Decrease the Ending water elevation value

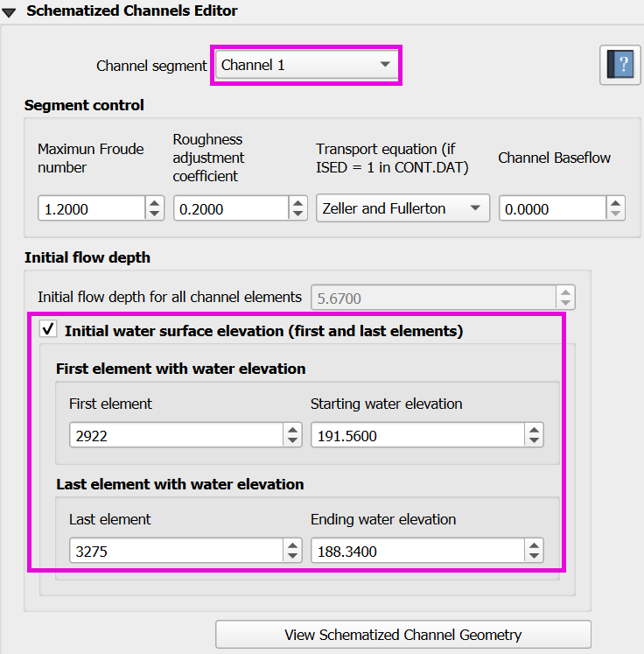pos(533,556)
